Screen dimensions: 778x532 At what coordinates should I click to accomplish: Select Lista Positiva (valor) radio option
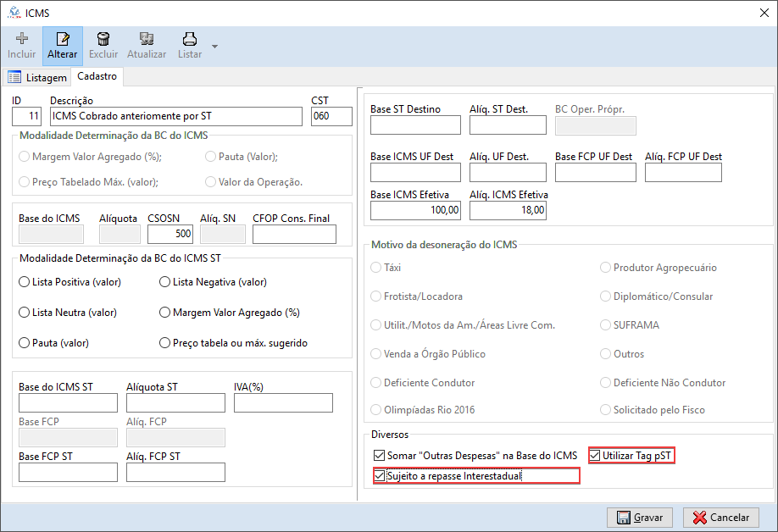24,282
